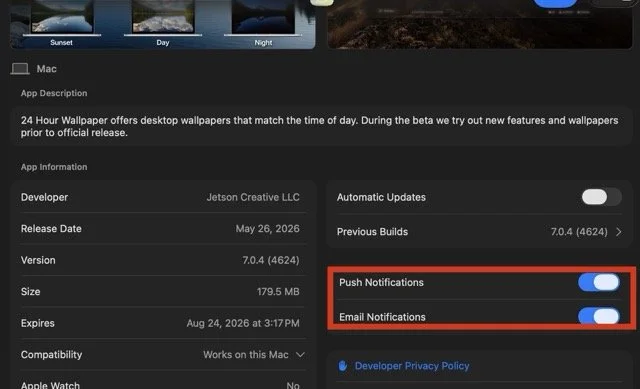Click the release date May 26, 2026
The height and width of the screenshot is (389, 640).
click(x=267, y=229)
